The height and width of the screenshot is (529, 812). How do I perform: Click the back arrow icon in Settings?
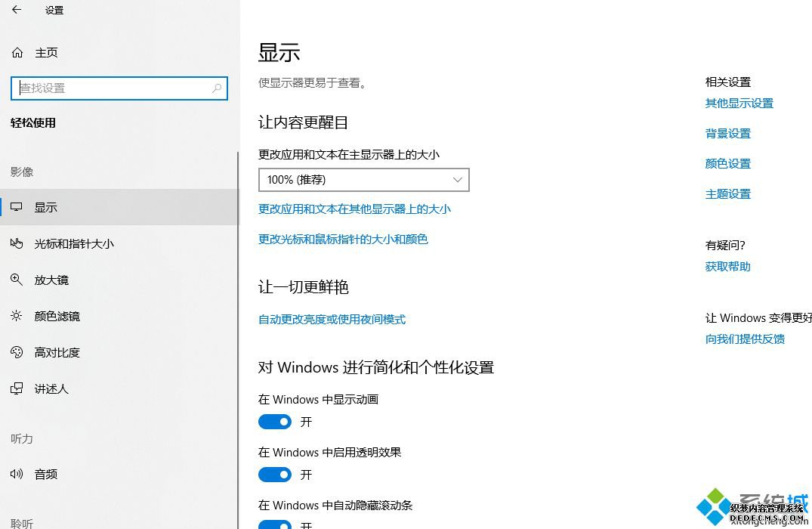tap(17, 9)
